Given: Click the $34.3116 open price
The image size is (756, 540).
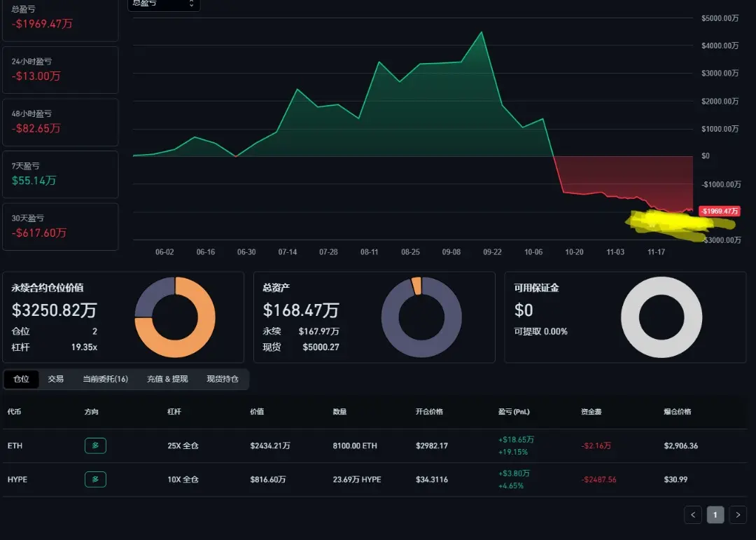Looking at the screenshot, I should tap(432, 479).
